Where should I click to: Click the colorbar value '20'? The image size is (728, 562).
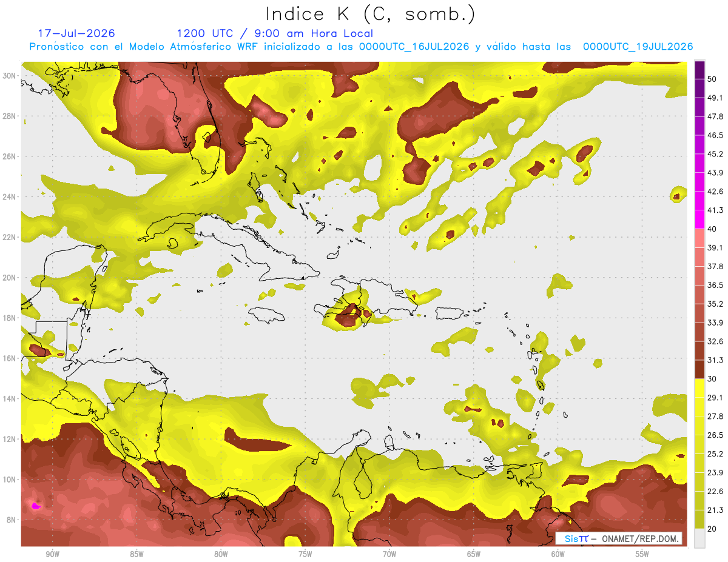(712, 529)
